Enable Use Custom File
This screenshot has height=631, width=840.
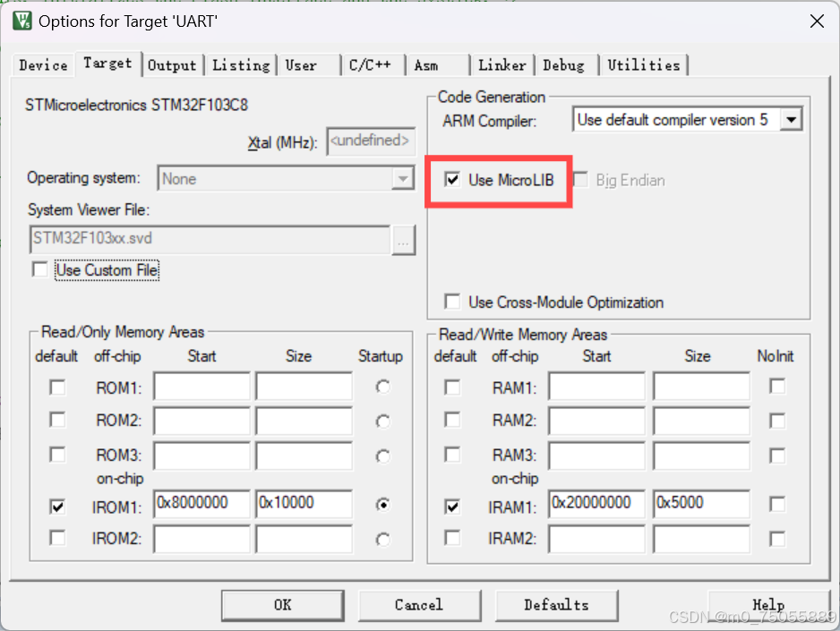[39, 269]
